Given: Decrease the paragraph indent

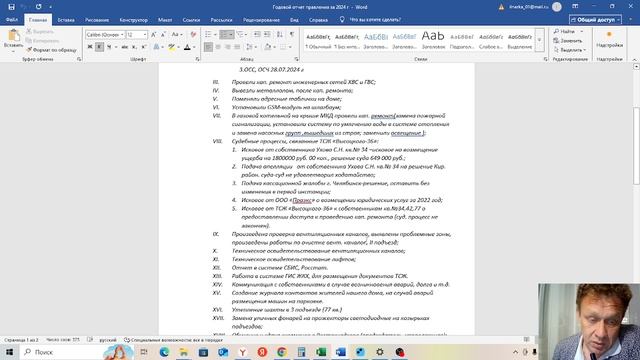Looking at the screenshot, I should [257, 34].
